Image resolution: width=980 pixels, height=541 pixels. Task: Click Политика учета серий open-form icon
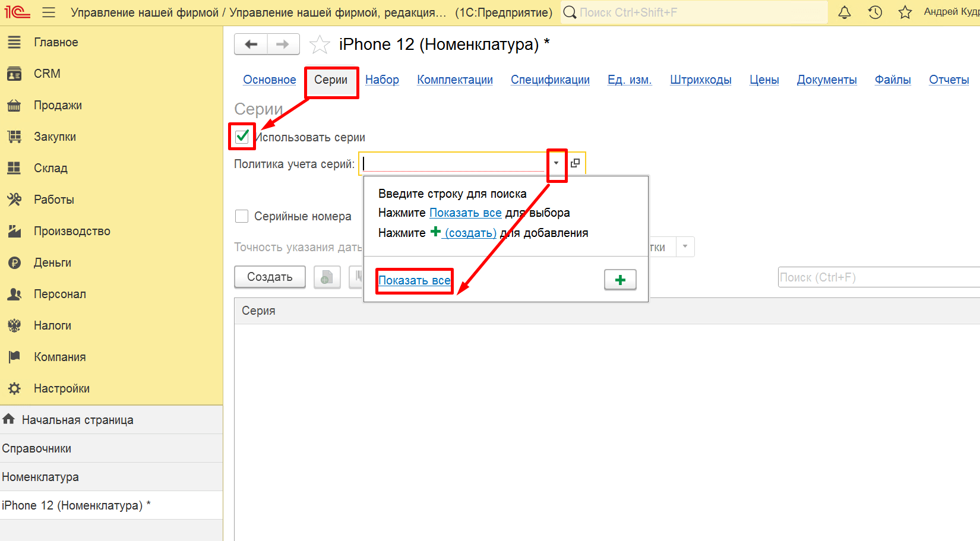575,163
